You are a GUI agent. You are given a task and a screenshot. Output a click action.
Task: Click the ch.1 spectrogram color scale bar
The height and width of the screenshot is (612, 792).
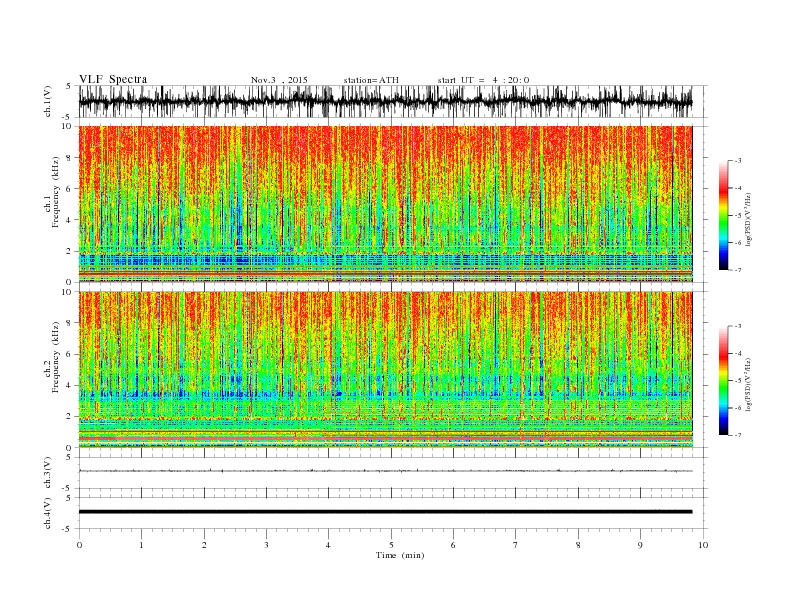tap(723, 216)
